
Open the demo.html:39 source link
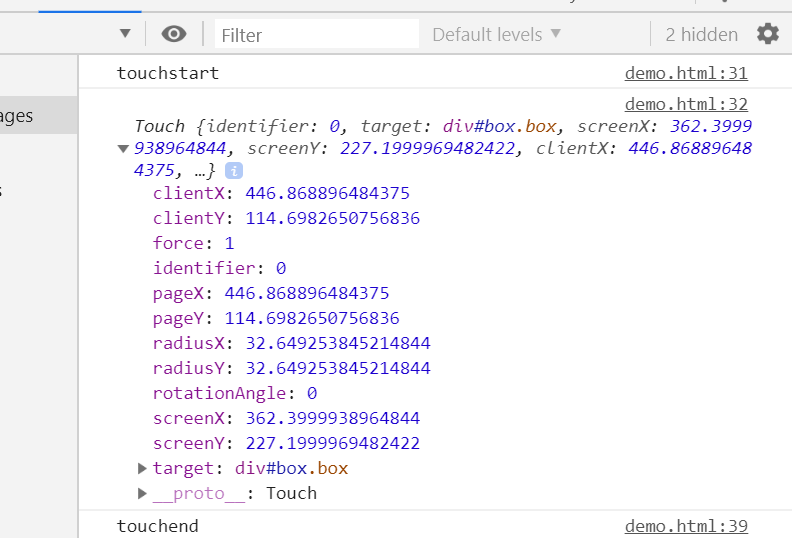pyautogui.click(x=685, y=526)
